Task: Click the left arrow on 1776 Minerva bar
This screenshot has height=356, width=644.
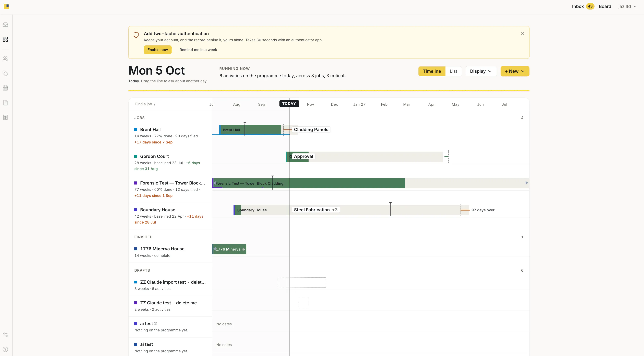Action: (214, 249)
